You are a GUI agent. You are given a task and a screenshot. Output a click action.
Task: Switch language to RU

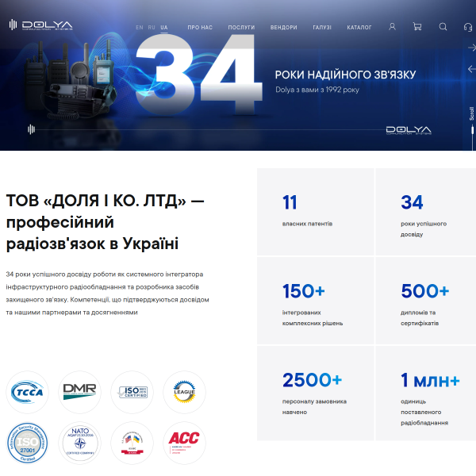pos(152,27)
